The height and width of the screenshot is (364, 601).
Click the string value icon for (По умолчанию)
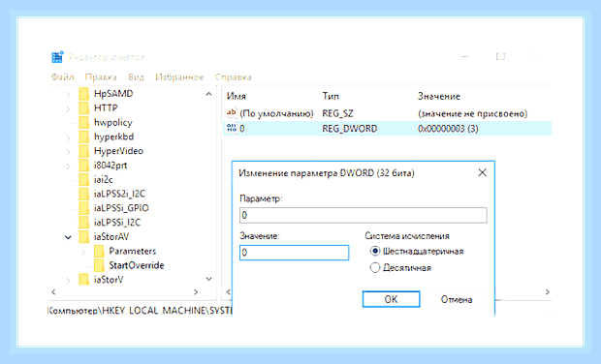(232, 113)
